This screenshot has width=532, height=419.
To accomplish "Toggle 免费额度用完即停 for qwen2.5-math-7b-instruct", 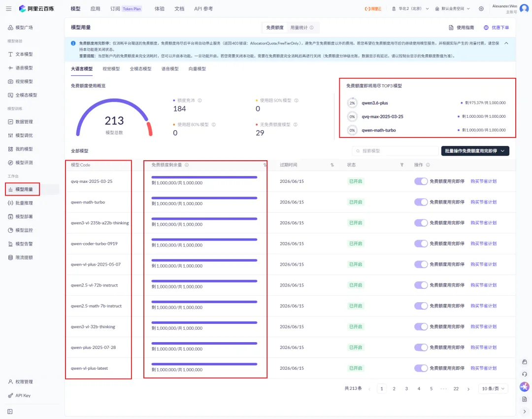I will click(x=421, y=306).
